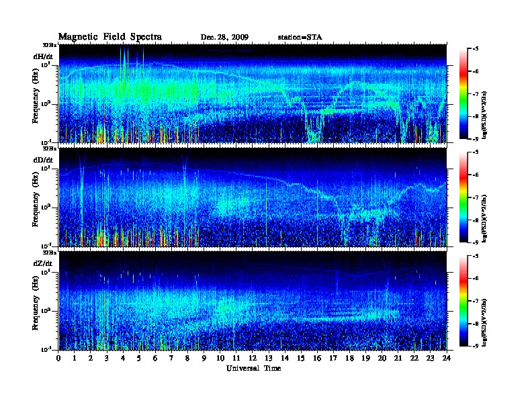Click inside the dD/dt spectrogram plot
The image size is (532, 411).
click(x=253, y=197)
